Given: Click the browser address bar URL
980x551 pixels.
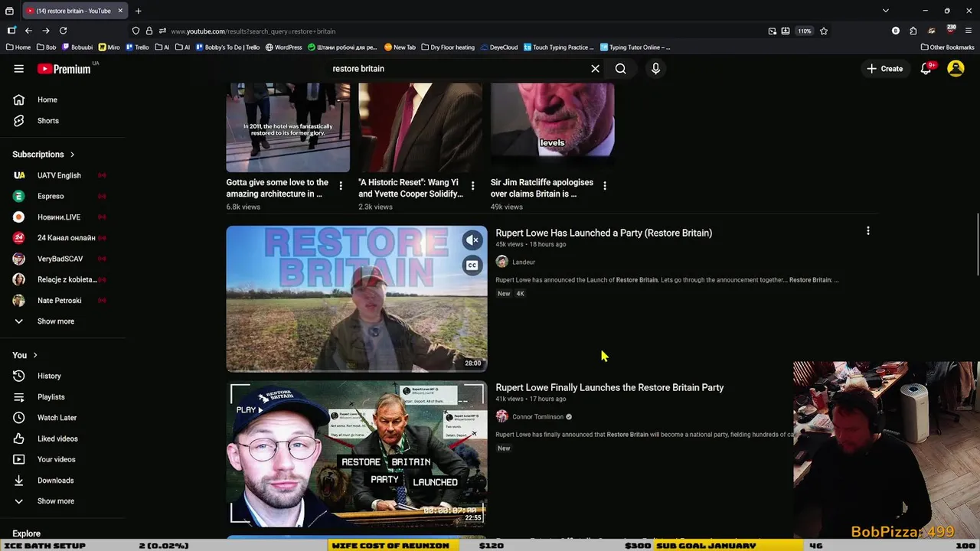Looking at the screenshot, I should (253, 31).
